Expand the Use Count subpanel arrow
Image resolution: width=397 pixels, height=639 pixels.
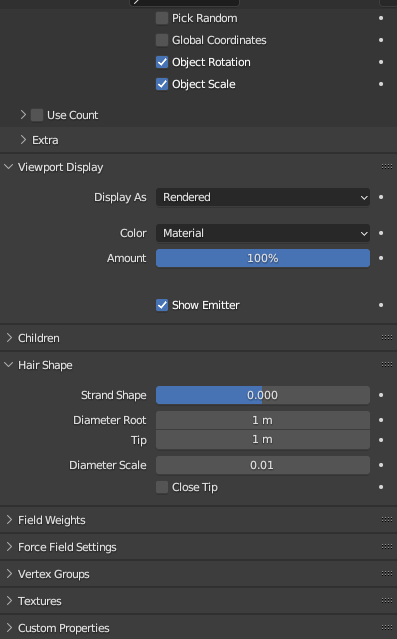23,115
